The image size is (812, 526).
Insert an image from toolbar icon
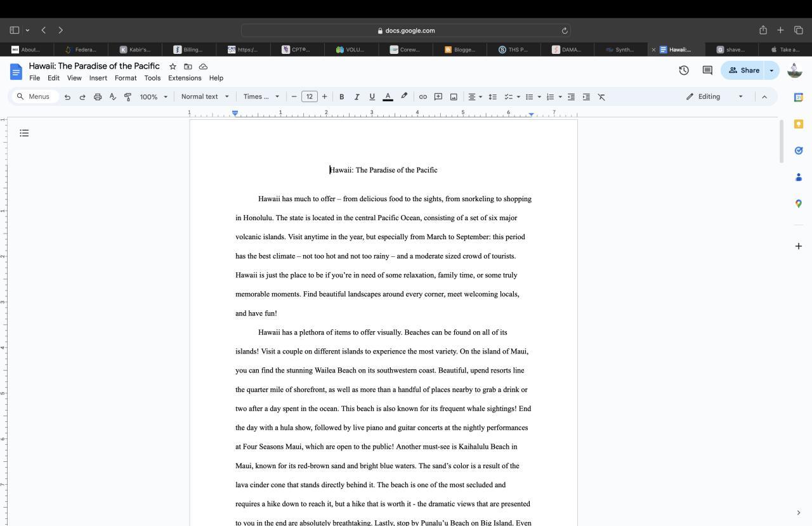tap(454, 96)
